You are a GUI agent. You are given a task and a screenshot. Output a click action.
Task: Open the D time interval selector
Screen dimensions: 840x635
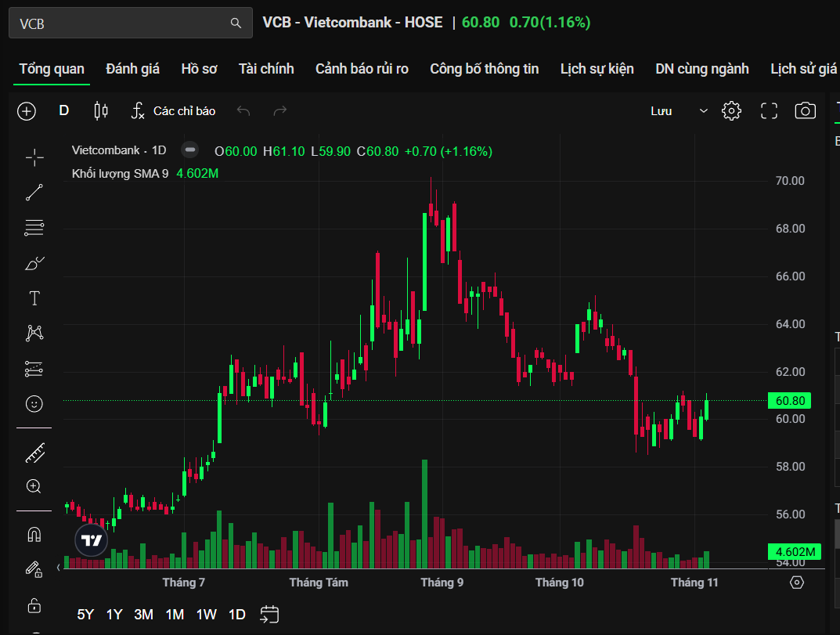[x=64, y=111]
